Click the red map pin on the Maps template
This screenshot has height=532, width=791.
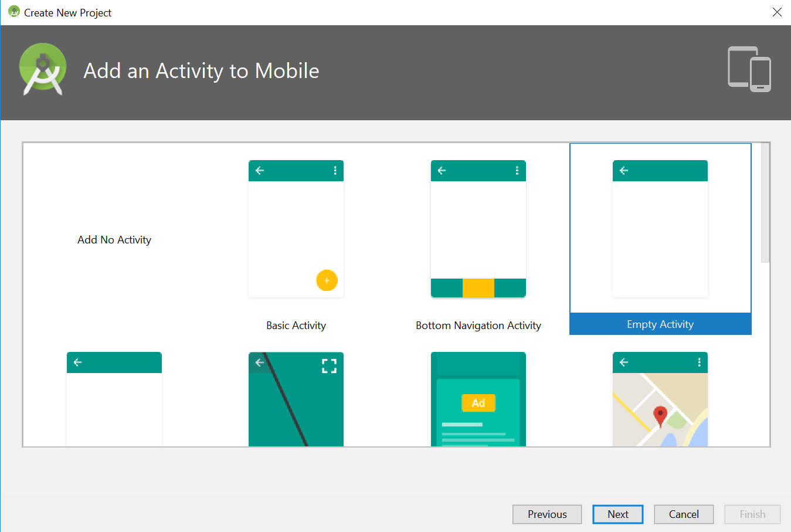(x=660, y=416)
